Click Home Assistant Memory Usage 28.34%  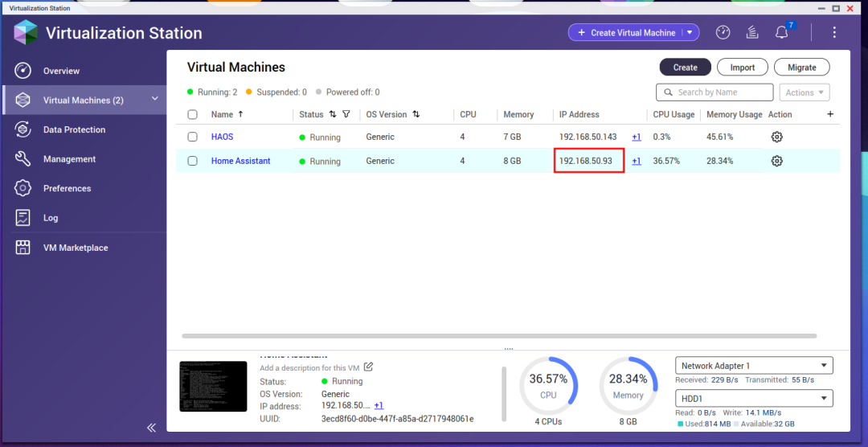[x=719, y=161]
